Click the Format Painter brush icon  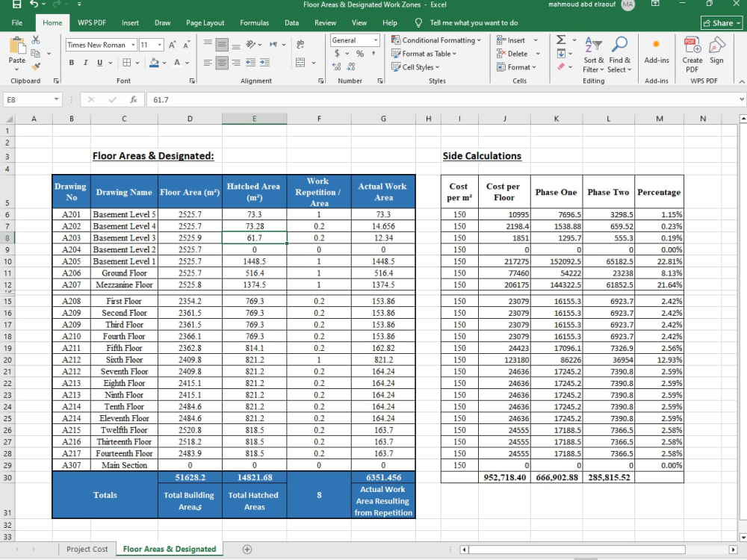coord(36,66)
